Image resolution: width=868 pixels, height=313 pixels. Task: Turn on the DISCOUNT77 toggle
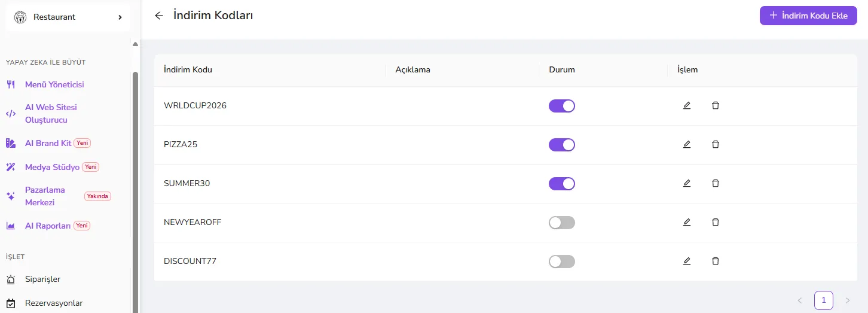coord(562,262)
